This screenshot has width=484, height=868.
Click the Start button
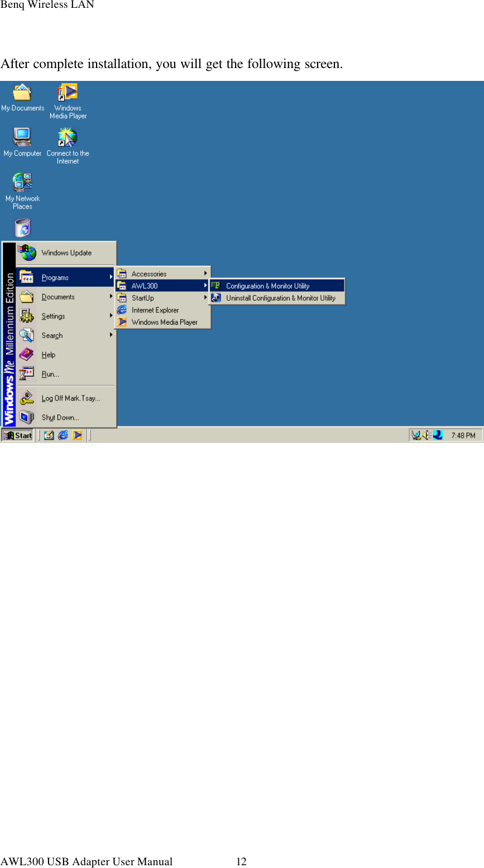pos(17,436)
